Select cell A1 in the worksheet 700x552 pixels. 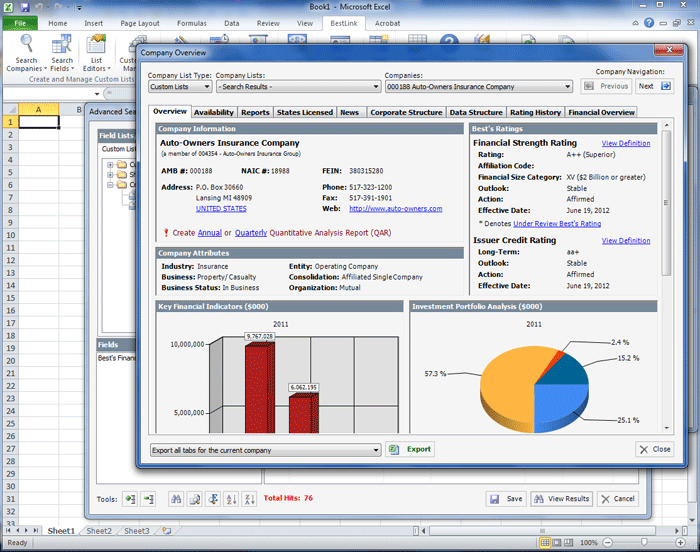(39, 122)
